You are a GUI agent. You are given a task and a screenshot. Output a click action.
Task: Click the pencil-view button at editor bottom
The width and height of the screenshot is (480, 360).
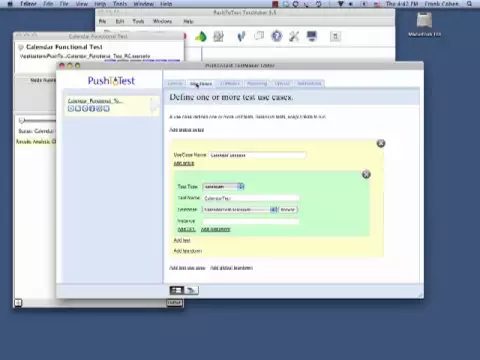click(x=191, y=290)
